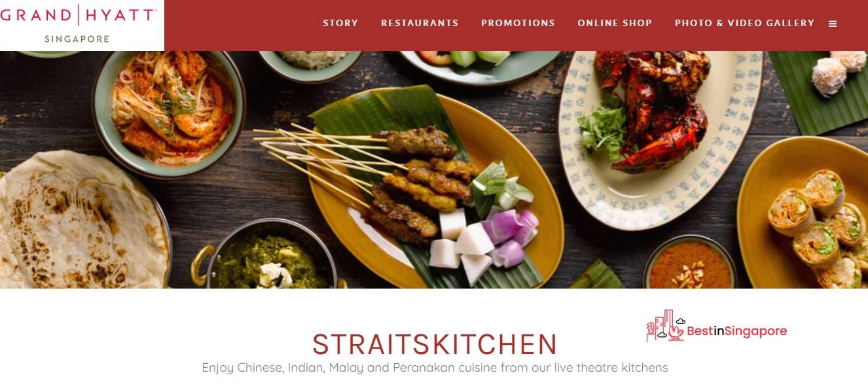Visit the Online Shop link
This screenshot has height=390, width=868.
pos(615,23)
